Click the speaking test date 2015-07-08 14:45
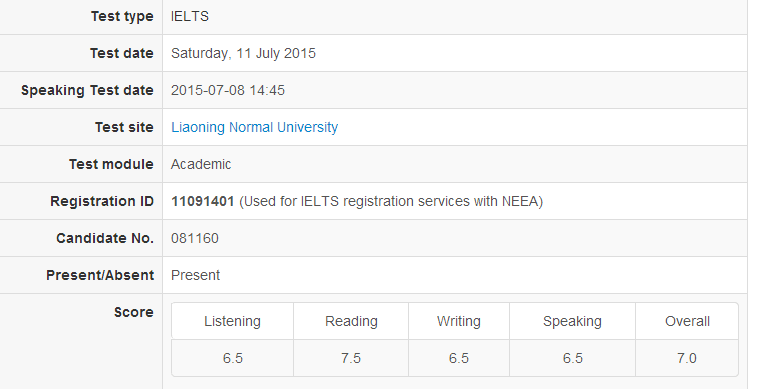 (228, 90)
